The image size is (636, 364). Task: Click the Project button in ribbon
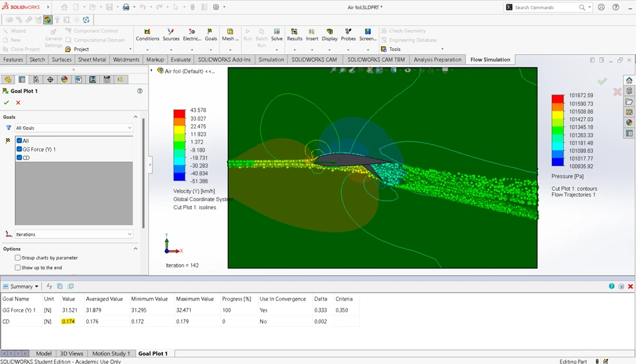(x=81, y=49)
